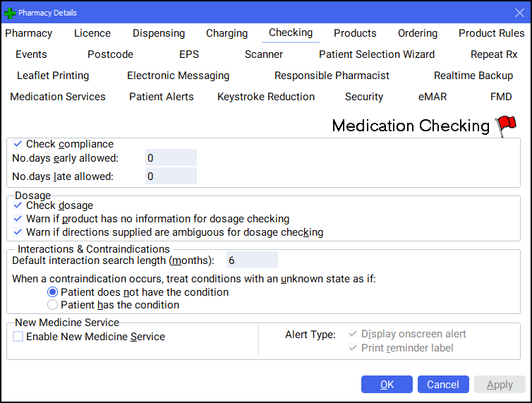Close the Pharmacy Details window

[519, 13]
